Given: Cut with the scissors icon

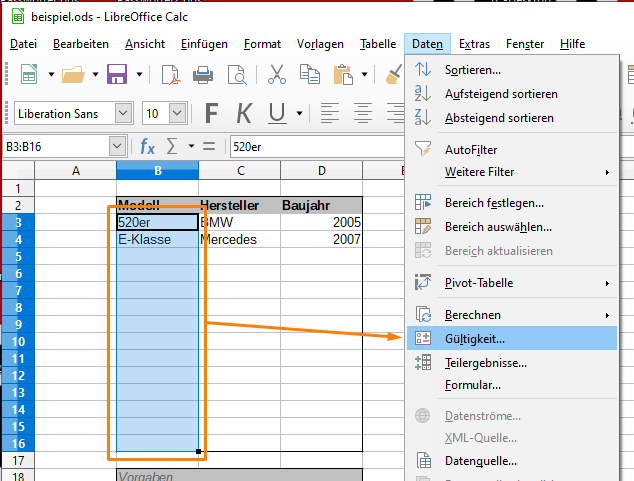Looking at the screenshot, I should point(277,74).
